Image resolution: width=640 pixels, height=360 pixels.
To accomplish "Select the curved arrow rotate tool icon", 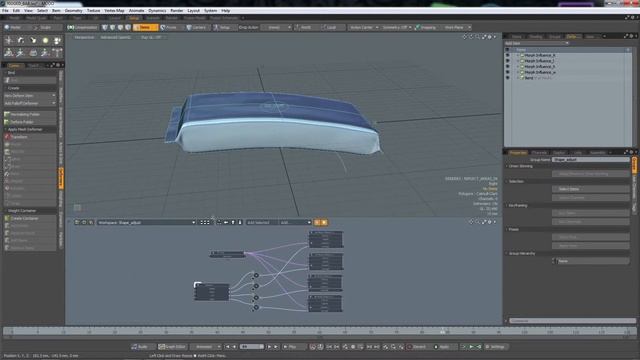I will pos(21,40).
